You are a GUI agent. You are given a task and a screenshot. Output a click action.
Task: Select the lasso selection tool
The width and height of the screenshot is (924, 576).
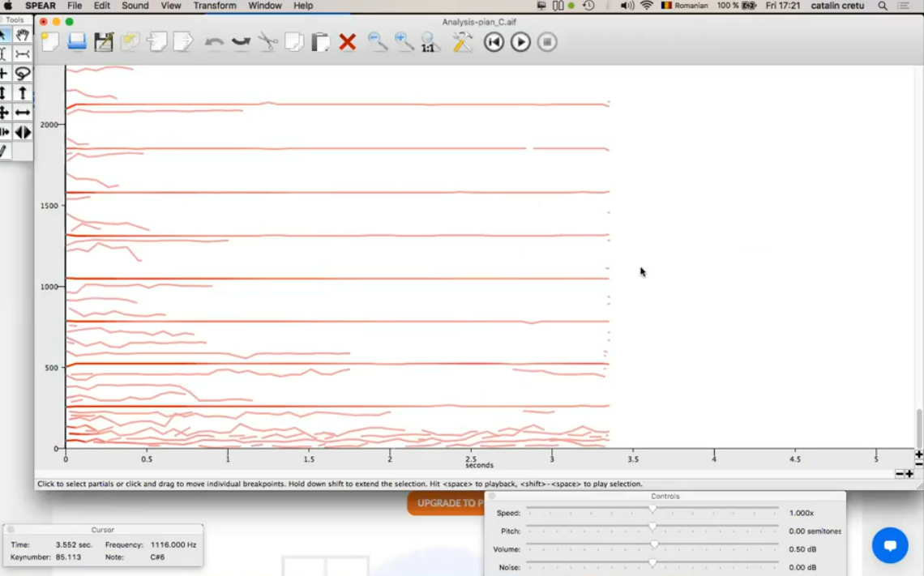[x=23, y=74]
